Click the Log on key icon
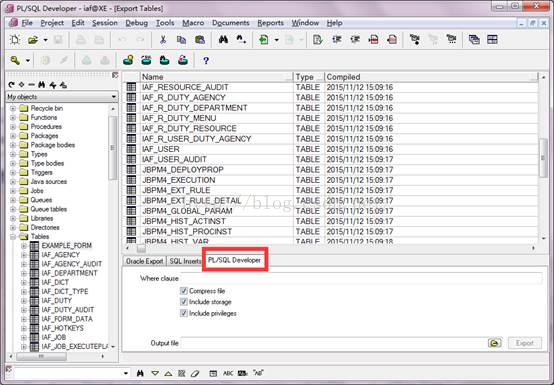The image size is (554, 385). tap(15, 61)
